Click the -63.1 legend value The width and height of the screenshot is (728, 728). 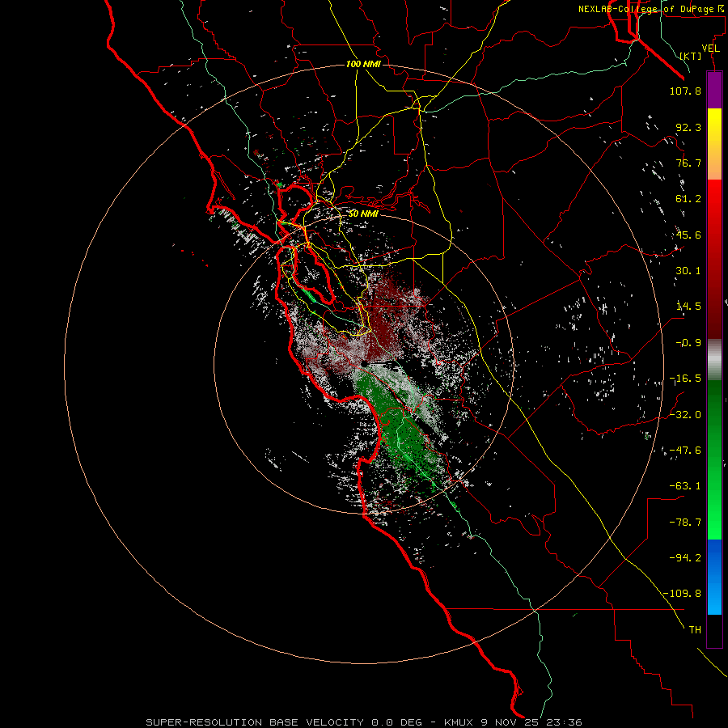(x=685, y=486)
